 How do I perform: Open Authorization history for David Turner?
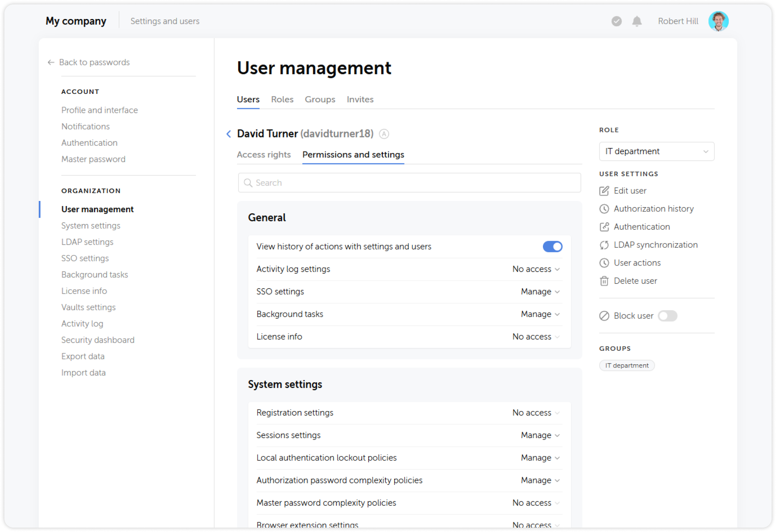(654, 209)
